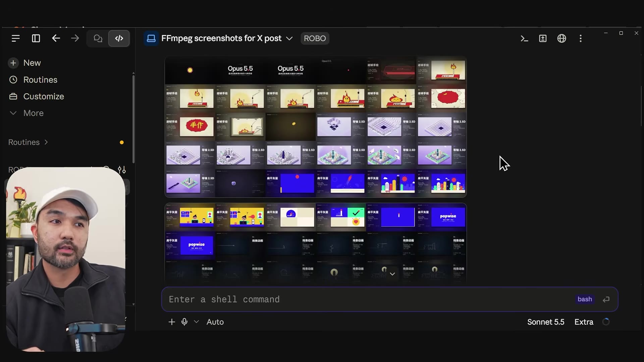
Task: Select the Auto mode option
Action: tap(215, 322)
